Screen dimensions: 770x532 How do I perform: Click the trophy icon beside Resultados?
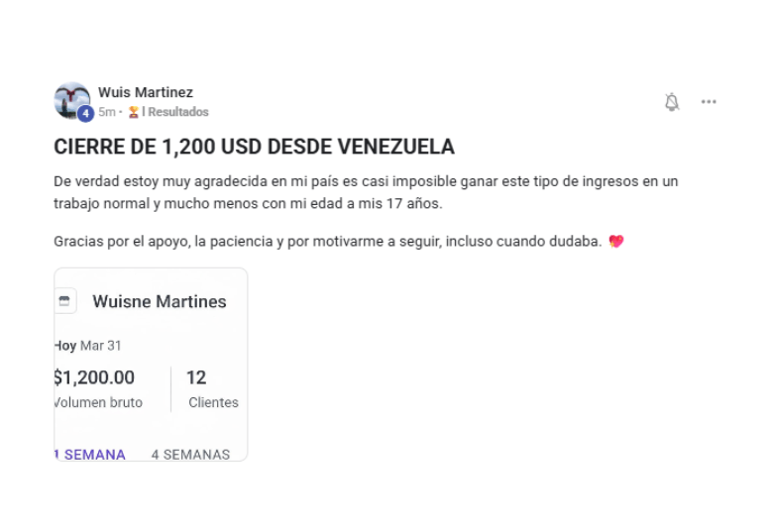tap(133, 112)
